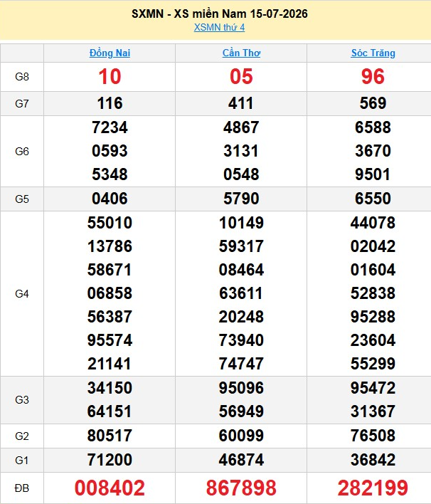Open the Sóc Trăng province link
431x504 pixels.
tap(373, 53)
